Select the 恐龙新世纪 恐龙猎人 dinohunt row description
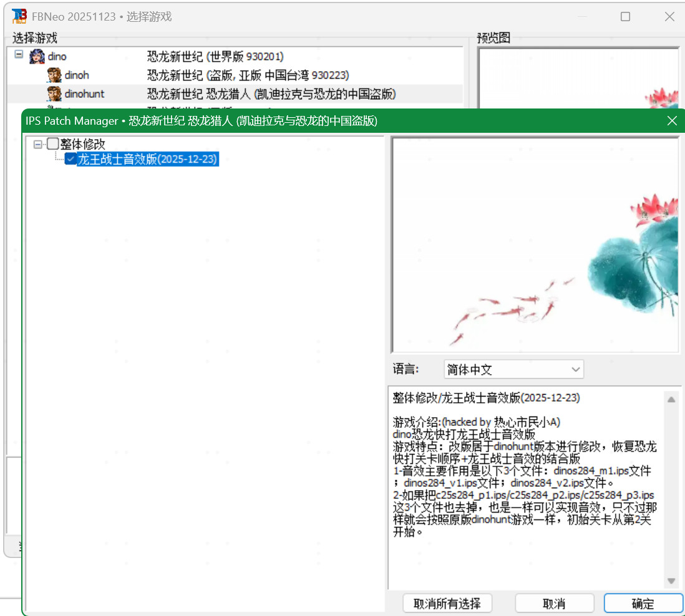685x616 pixels. pyautogui.click(x=271, y=94)
